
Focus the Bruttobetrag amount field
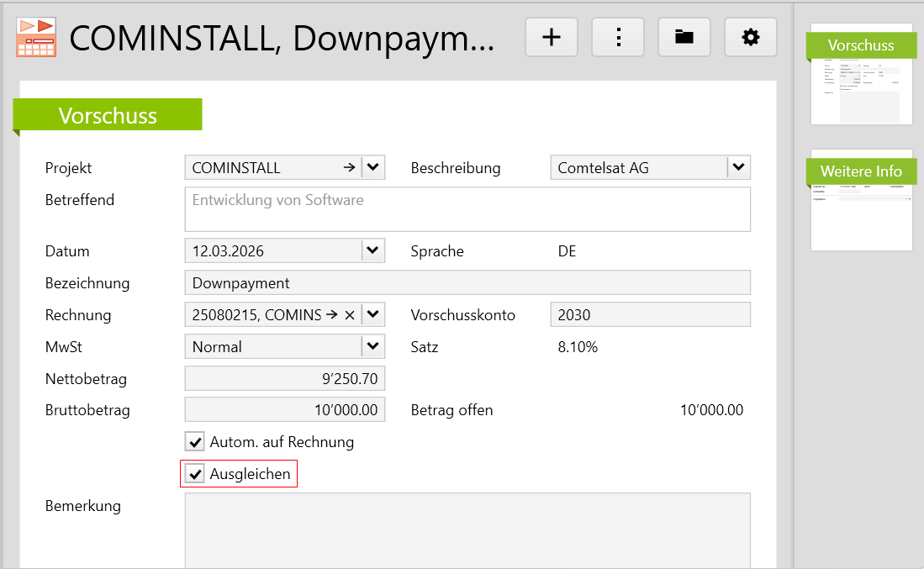[x=284, y=410]
